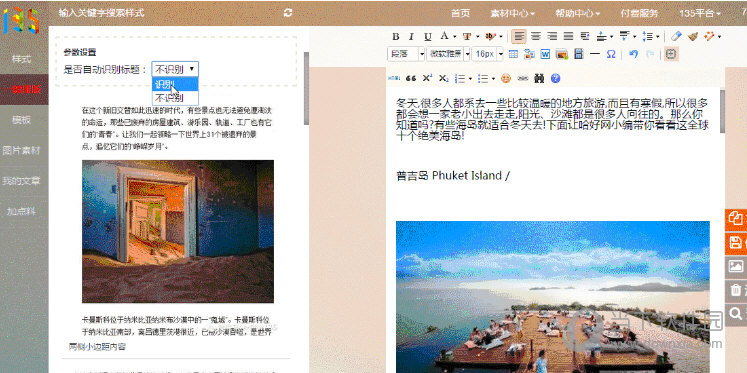
Task: Insert a single image
Action: coord(562,54)
